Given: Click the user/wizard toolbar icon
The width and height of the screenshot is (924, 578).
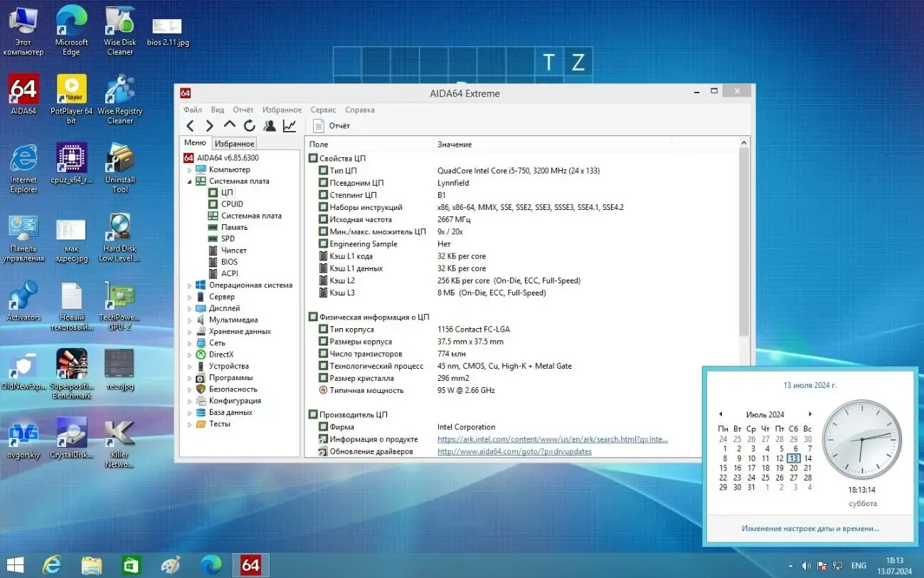Looking at the screenshot, I should (x=270, y=125).
